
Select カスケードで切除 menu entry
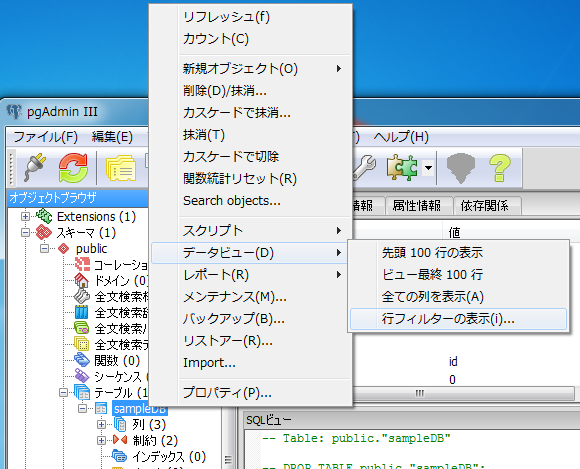250,156
